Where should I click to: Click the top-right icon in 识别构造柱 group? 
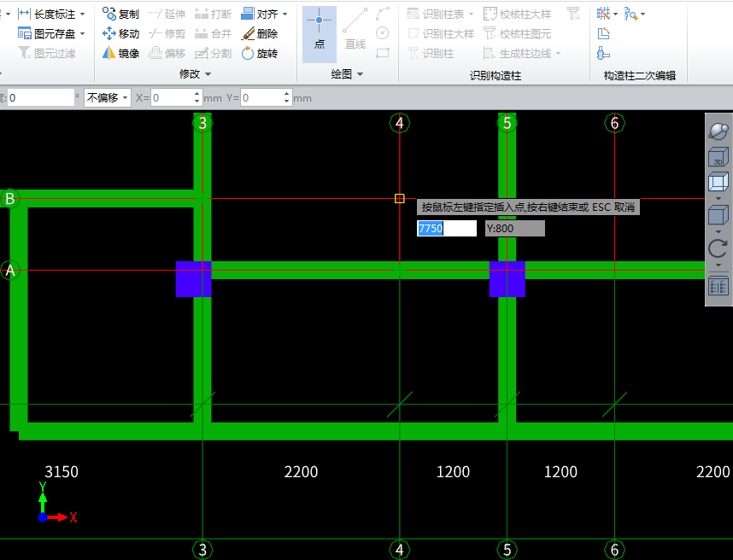[x=573, y=14]
